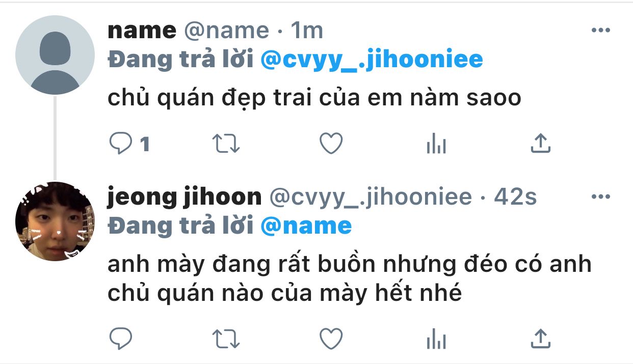Open more options for jeong jihoon's tweet

pyautogui.click(x=600, y=197)
